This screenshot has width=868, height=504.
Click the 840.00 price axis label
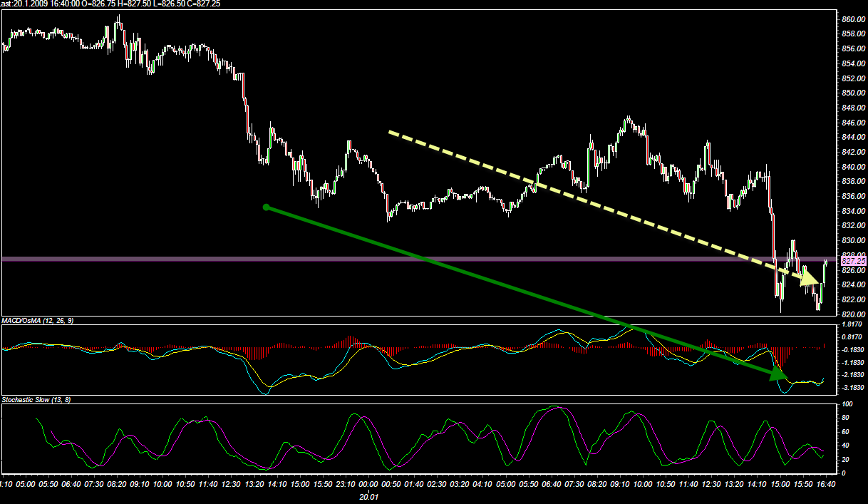tap(852, 167)
